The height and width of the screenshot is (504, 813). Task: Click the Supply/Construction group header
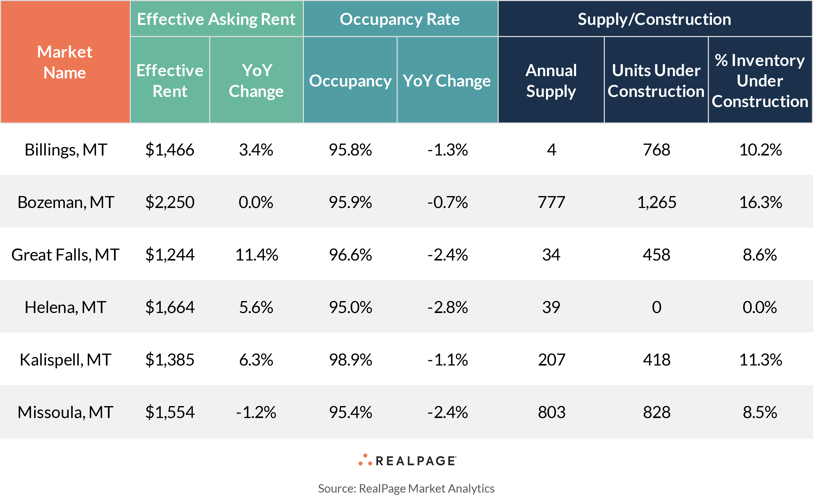point(654,19)
